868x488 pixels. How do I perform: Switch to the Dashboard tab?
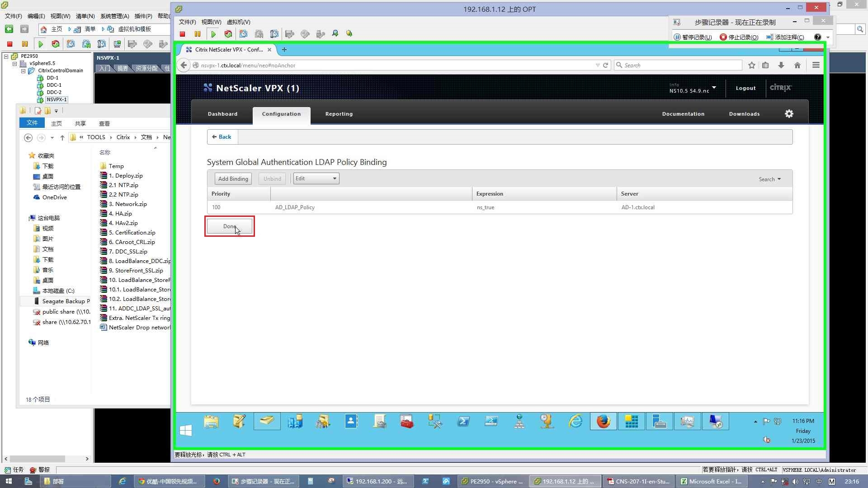222,114
